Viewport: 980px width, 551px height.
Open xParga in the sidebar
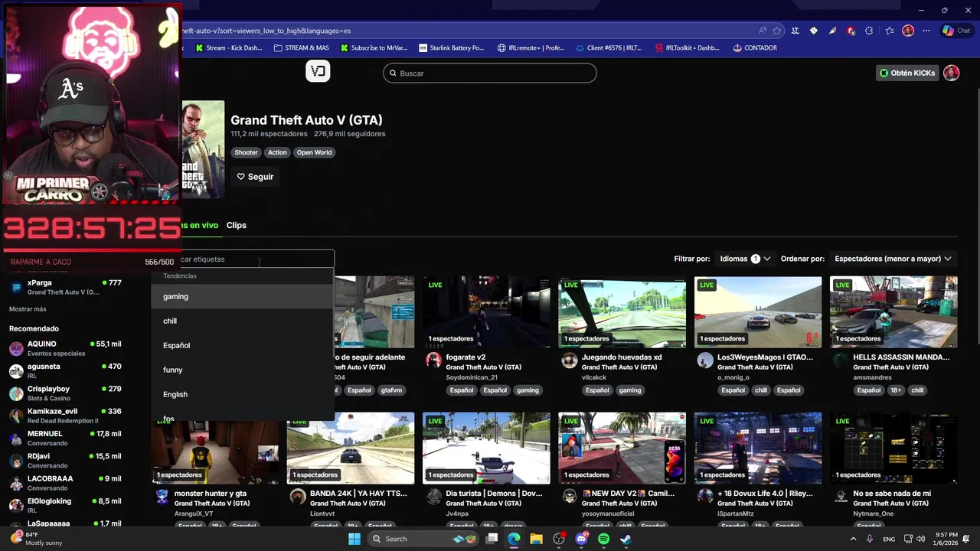click(x=65, y=287)
